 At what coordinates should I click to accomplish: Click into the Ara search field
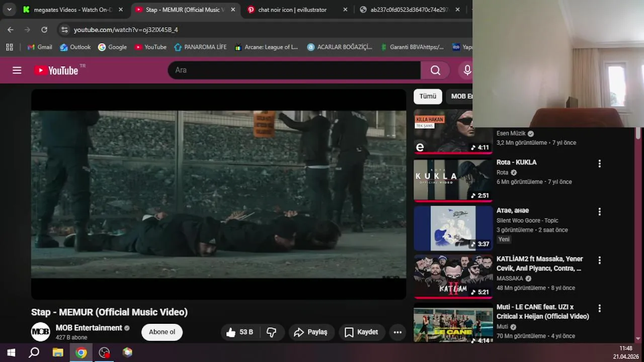(294, 70)
